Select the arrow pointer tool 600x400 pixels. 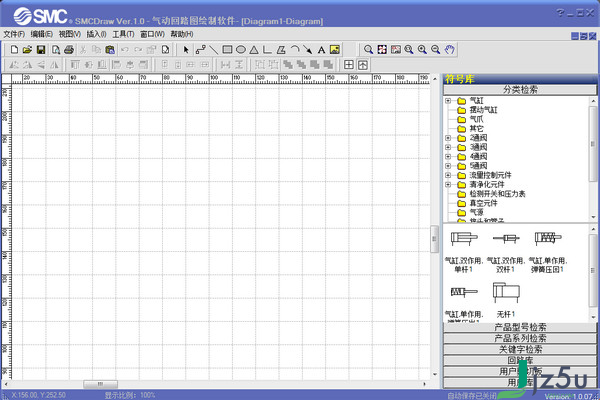(x=186, y=49)
